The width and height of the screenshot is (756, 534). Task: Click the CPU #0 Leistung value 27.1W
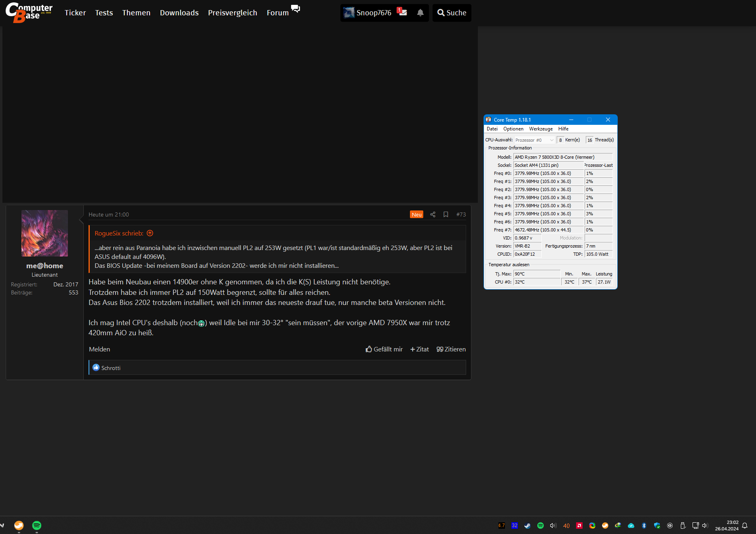point(604,282)
